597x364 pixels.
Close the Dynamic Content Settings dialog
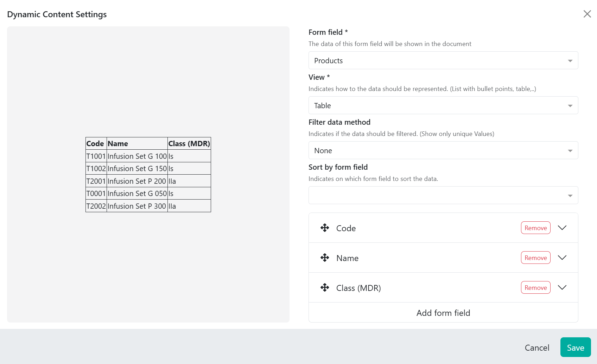pos(587,14)
